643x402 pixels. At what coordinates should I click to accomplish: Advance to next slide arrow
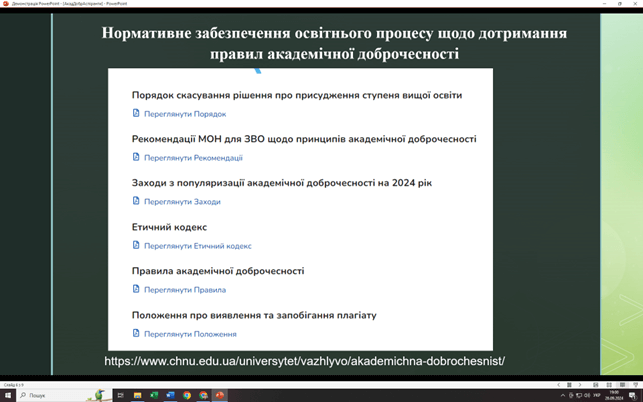[x=580, y=385]
